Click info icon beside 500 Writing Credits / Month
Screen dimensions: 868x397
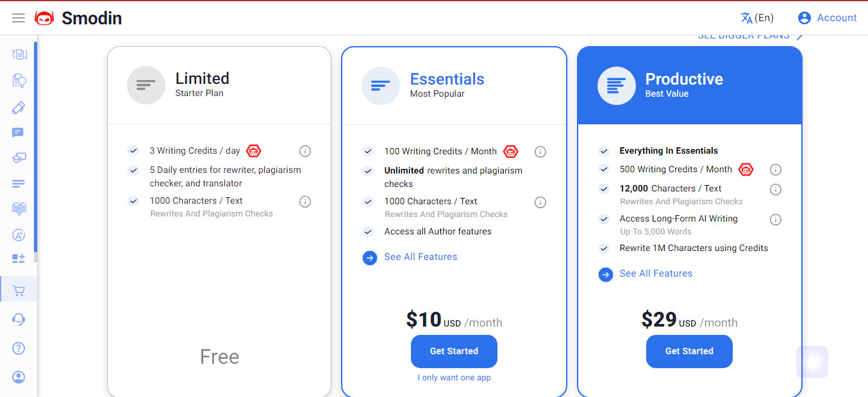click(775, 170)
